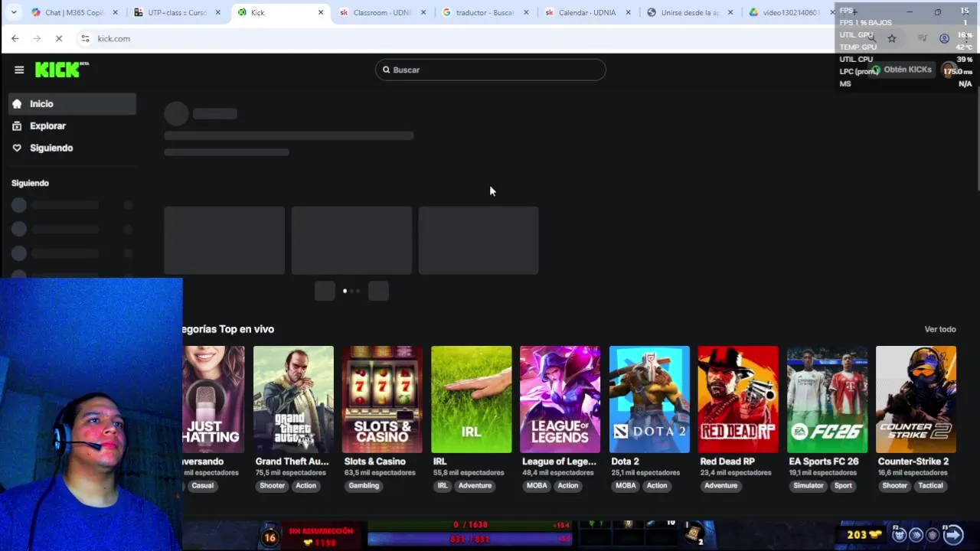
Task: Click the gold counter showing 203
Action: pyautogui.click(x=865, y=534)
